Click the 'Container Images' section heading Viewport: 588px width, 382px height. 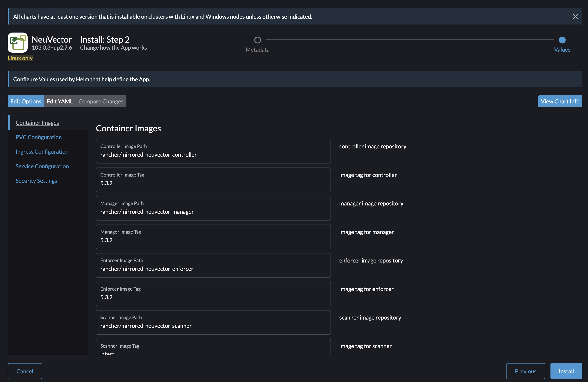128,128
